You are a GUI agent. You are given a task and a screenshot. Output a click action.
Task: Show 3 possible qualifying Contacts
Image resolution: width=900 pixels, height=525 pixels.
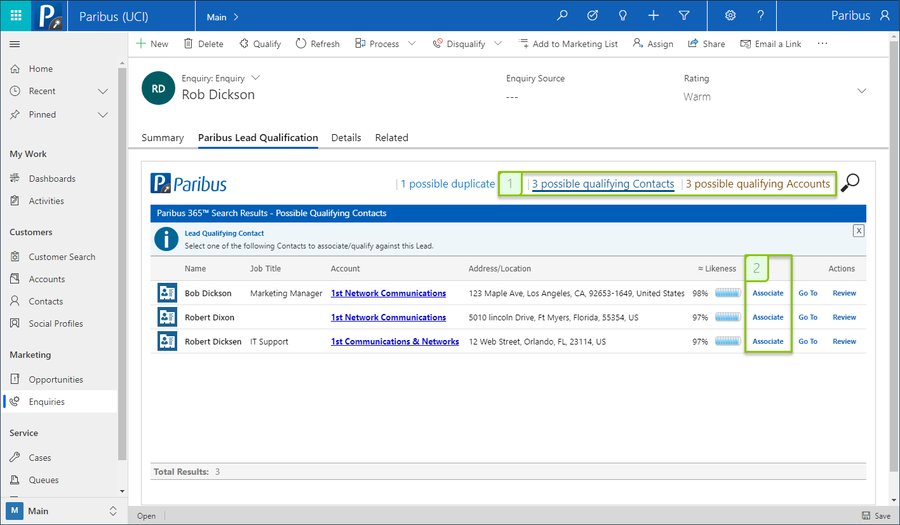(x=603, y=184)
